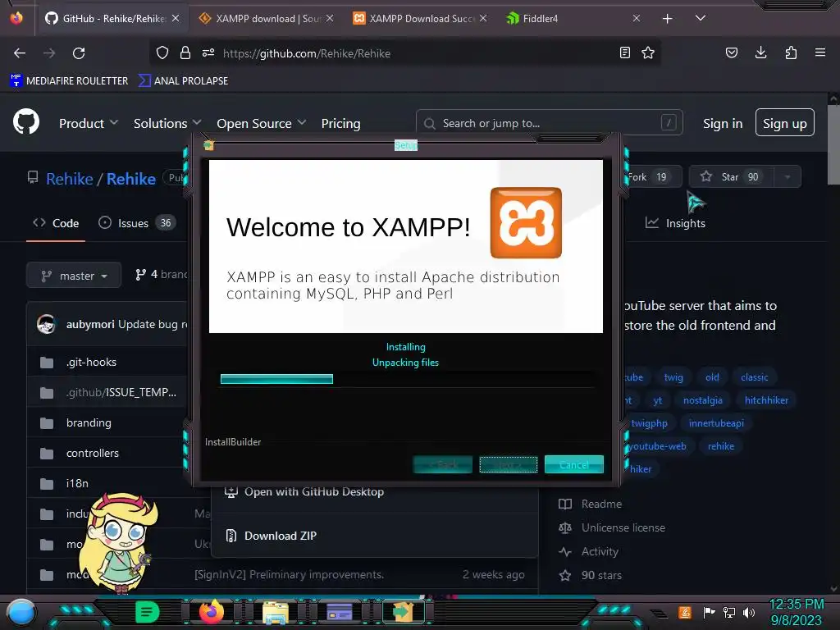This screenshot has height=630, width=840.
Task: Open the controllers folder
Action: tap(93, 453)
